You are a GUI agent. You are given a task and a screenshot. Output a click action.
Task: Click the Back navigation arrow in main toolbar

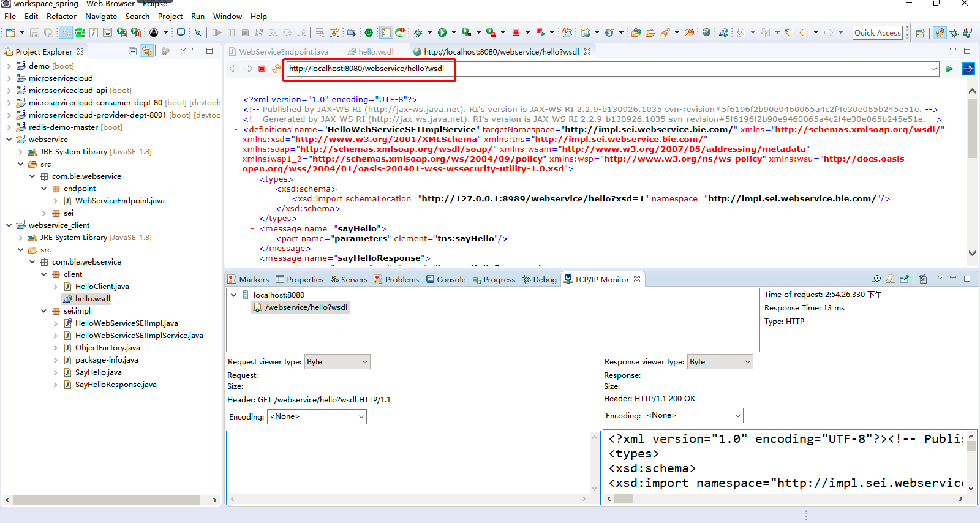804,32
